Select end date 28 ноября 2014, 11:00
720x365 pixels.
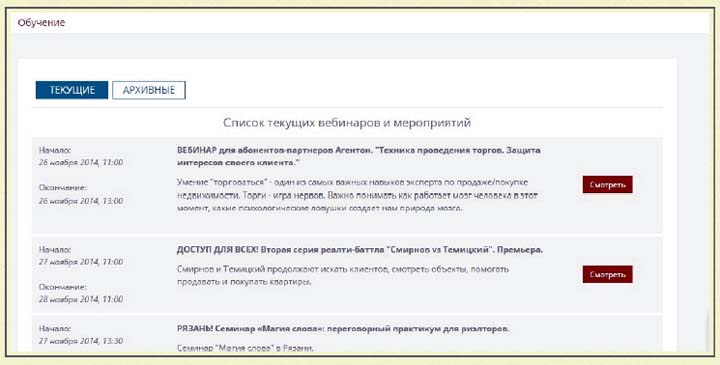pyautogui.click(x=81, y=299)
